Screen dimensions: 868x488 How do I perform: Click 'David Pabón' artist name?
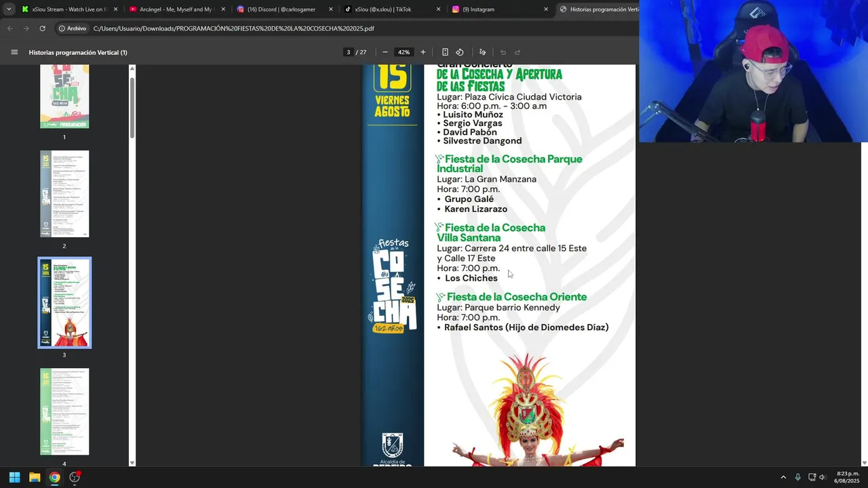pyautogui.click(x=470, y=132)
